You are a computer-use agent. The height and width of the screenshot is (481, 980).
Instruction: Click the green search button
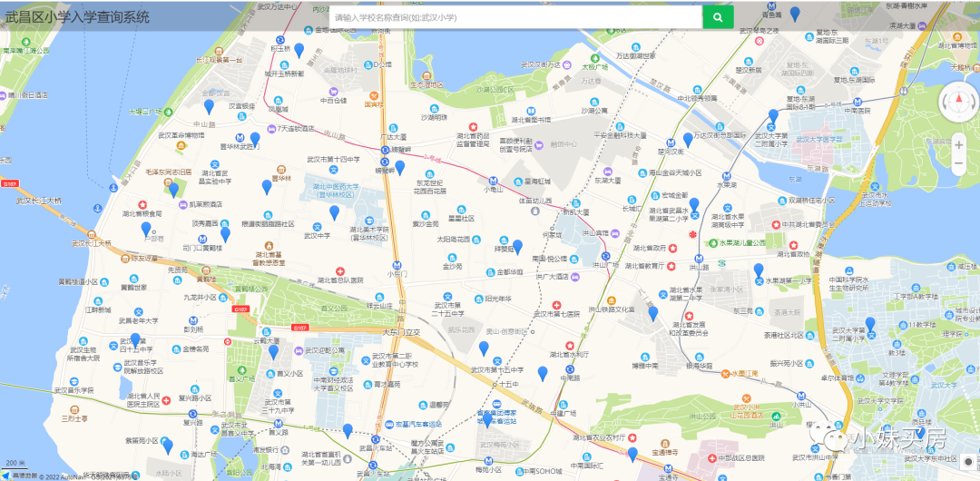pyautogui.click(x=718, y=17)
